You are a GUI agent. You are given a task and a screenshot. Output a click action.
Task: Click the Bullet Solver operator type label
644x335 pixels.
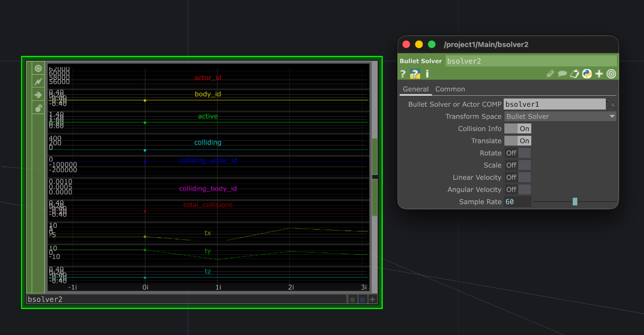click(x=421, y=61)
